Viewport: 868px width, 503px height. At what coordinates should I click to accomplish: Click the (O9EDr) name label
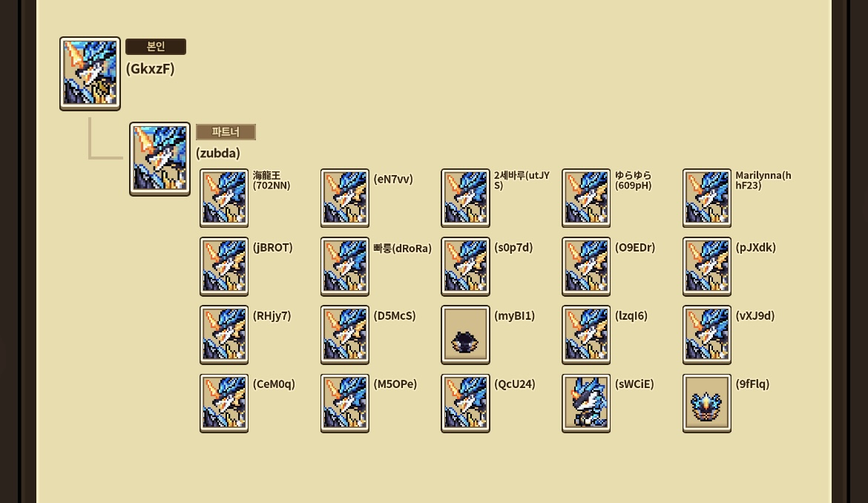[x=635, y=247]
